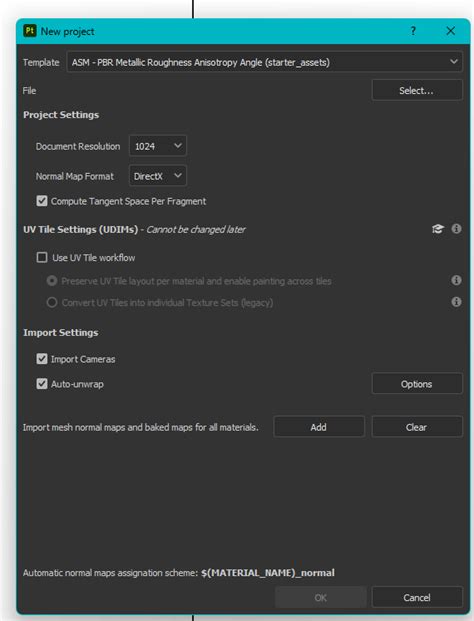Image resolution: width=474 pixels, height=621 pixels.
Task: Click the Cannot be changed later note
Action: click(x=196, y=229)
